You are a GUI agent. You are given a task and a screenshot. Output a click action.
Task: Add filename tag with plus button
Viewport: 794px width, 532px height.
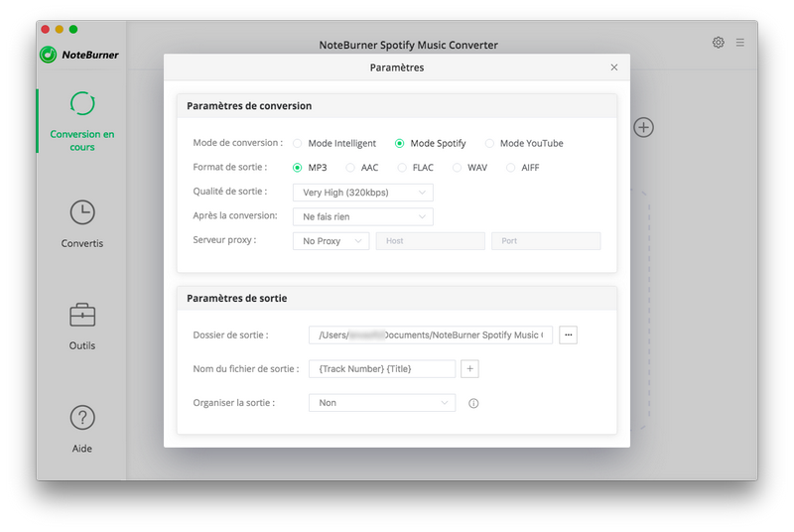point(469,368)
